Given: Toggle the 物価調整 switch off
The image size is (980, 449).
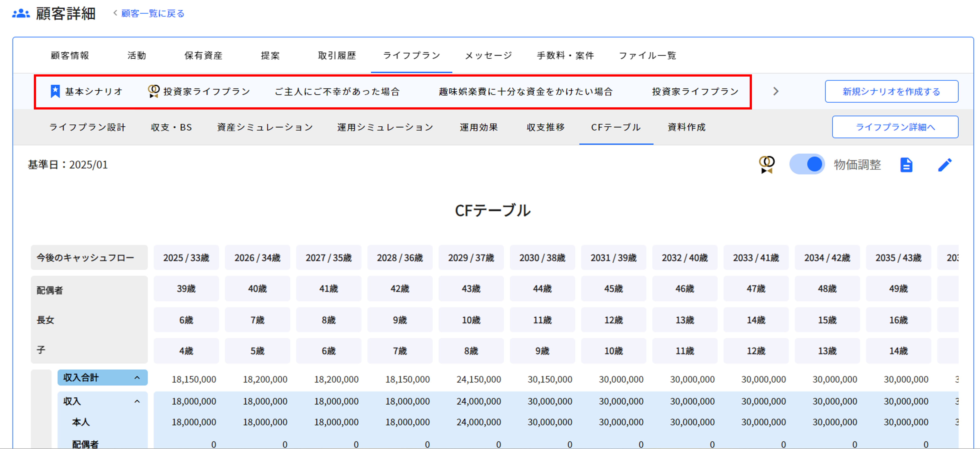Looking at the screenshot, I should 807,164.
